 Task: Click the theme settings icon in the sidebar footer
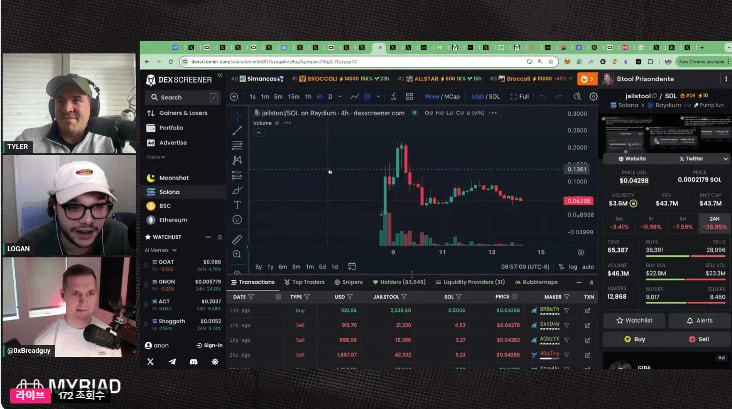point(215,362)
